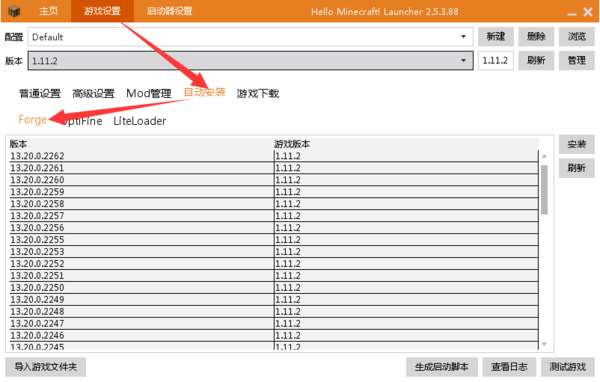Viewport: 600px width, 382px height.
Task: Click the version list scrollbar thumb
Action: pos(544,190)
